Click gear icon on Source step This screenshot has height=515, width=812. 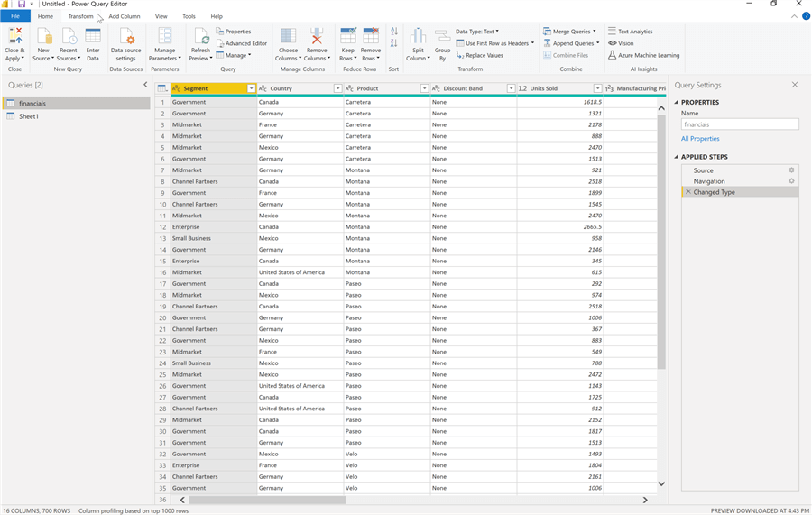pos(791,170)
